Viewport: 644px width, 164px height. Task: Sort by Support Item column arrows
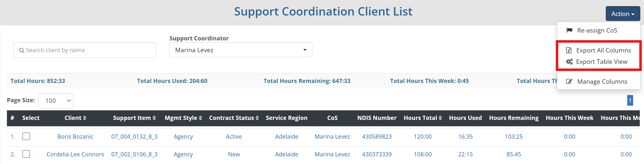click(x=154, y=118)
